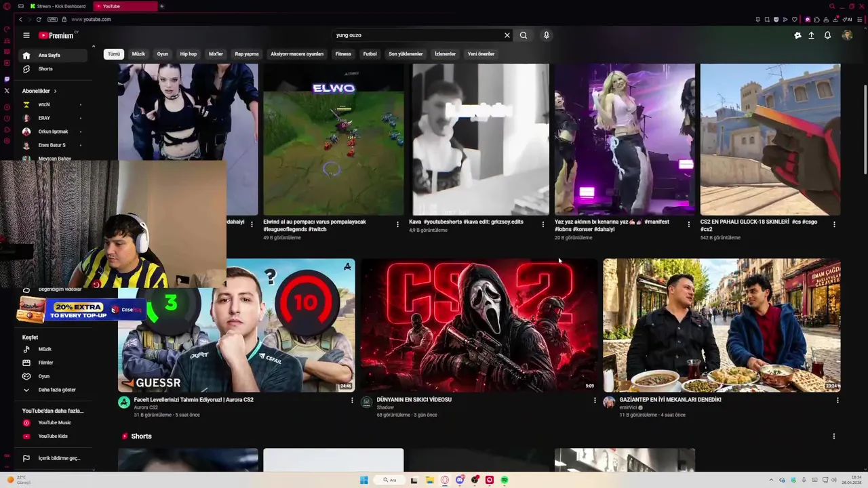Click the VPN badge in the address bar
The width and height of the screenshot is (868, 488).
(52, 20)
